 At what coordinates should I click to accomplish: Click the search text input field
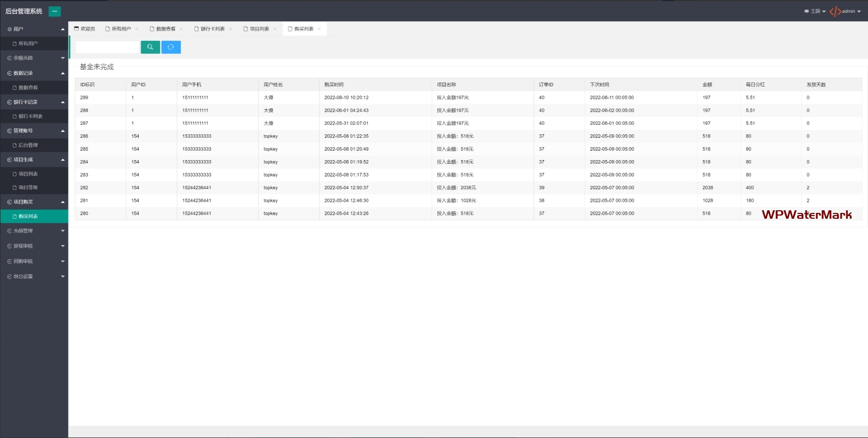pyautogui.click(x=107, y=47)
